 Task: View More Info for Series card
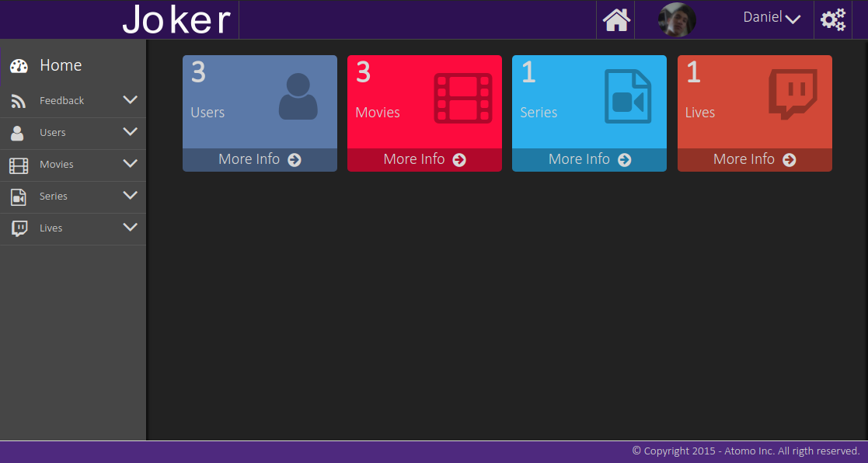pyautogui.click(x=589, y=159)
